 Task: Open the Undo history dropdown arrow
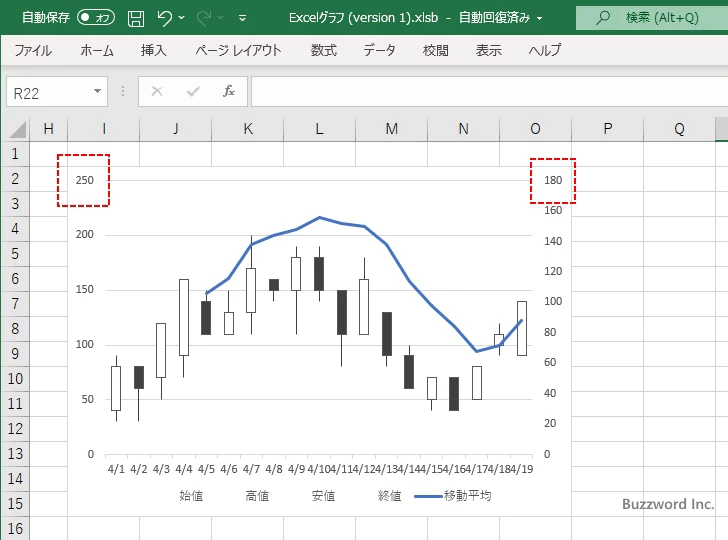182,18
